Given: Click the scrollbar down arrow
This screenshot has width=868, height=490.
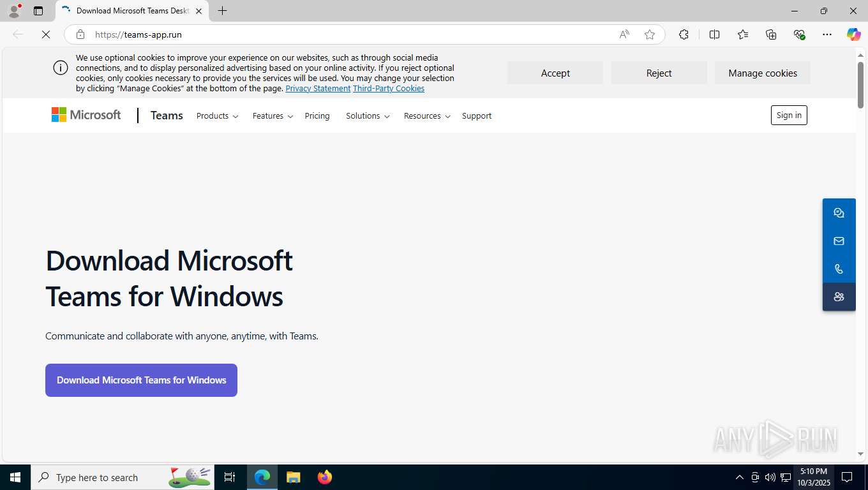Looking at the screenshot, I should (x=860, y=454).
